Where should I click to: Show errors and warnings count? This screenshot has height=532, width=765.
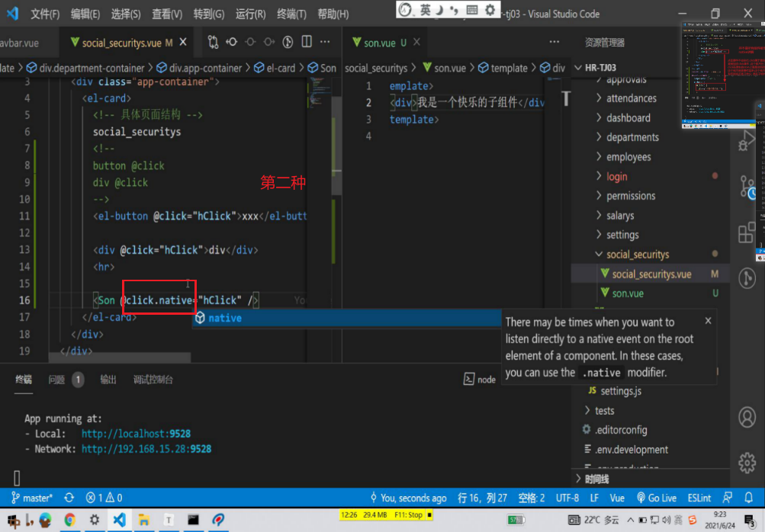tap(104, 498)
